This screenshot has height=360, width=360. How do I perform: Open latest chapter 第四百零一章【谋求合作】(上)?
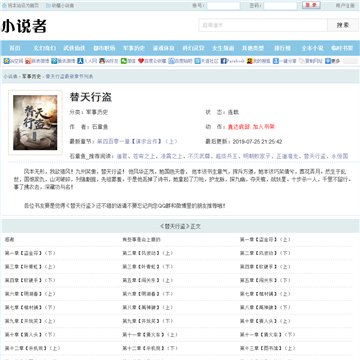[x=137, y=142]
